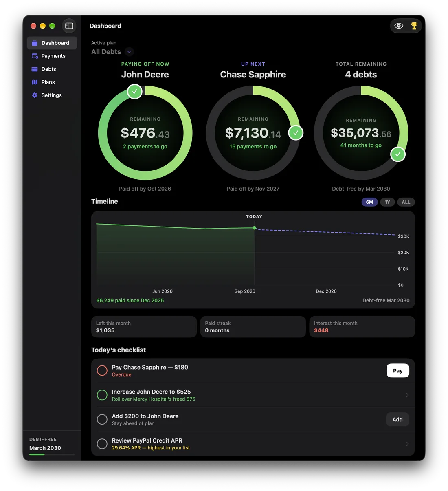Click the John Deere remaining progress ring
This screenshot has height=491, width=448.
[145, 133]
